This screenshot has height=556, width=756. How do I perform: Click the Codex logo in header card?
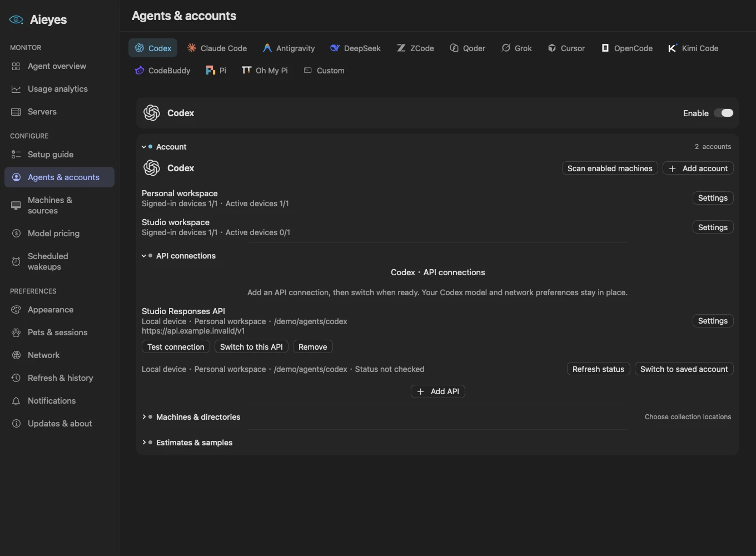[x=152, y=113]
